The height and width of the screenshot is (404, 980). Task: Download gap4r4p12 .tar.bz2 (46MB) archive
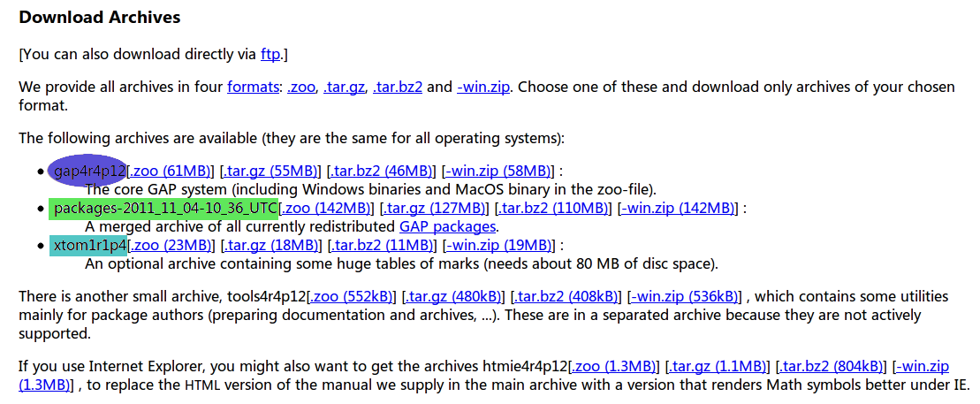[x=381, y=171]
